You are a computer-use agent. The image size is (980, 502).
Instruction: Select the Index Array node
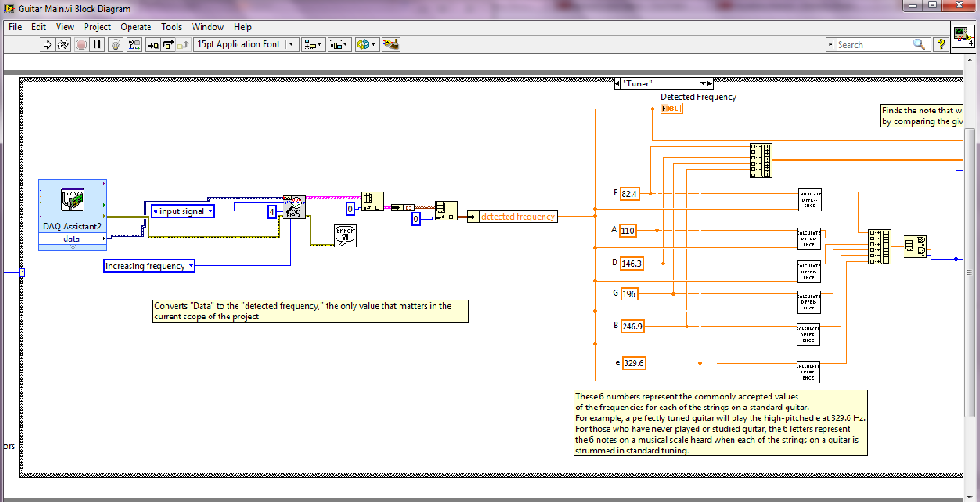[373, 202]
